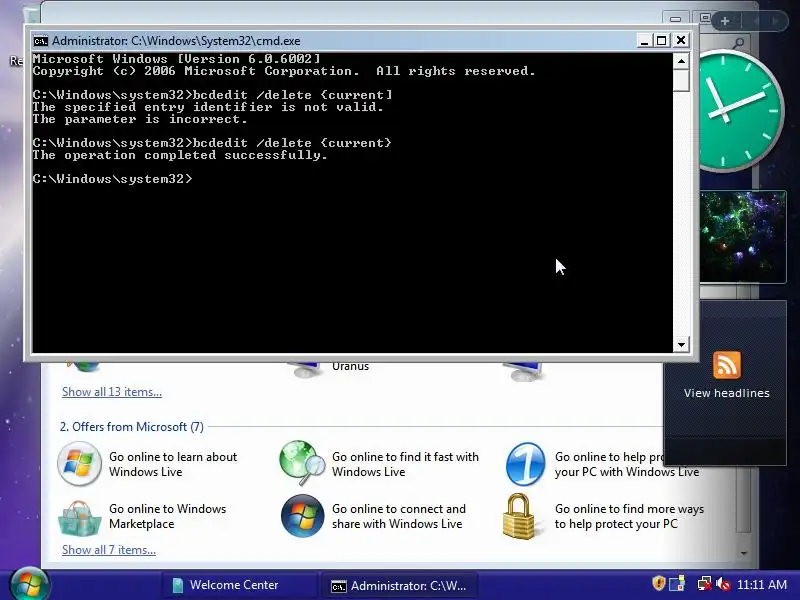Image resolution: width=800 pixels, height=600 pixels.
Task: Click the 'Uranus' label in Welcome Center
Action: point(351,366)
